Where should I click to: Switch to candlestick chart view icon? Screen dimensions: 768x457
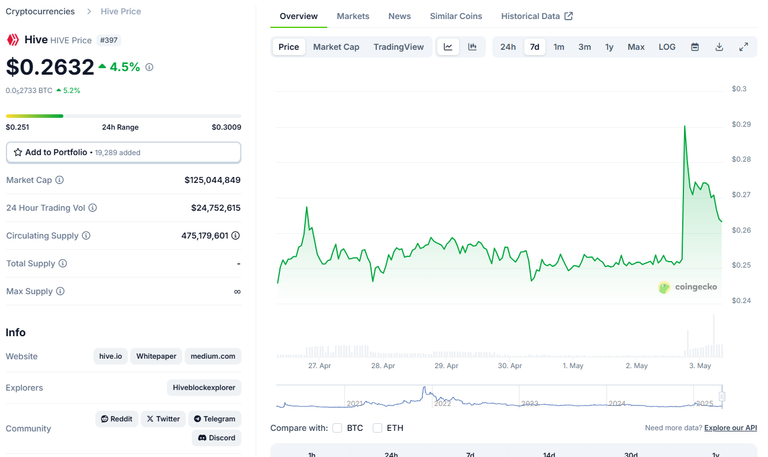click(x=472, y=47)
